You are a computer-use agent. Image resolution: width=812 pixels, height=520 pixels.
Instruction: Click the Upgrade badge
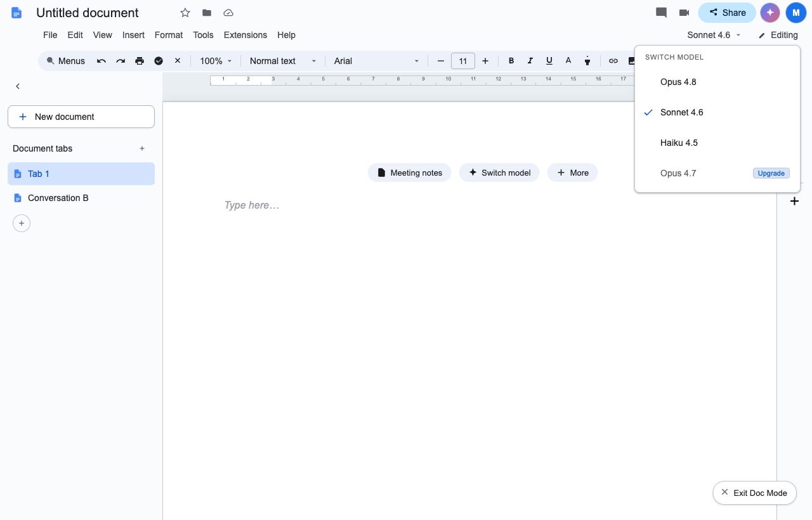pyautogui.click(x=771, y=173)
